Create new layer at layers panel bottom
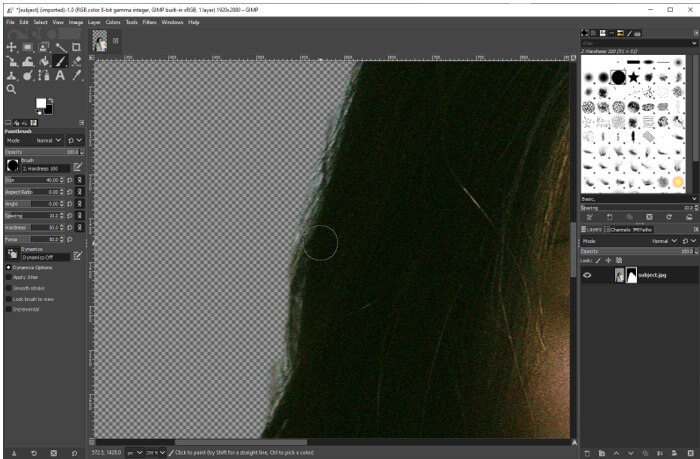The width and height of the screenshot is (700, 459). point(587,453)
